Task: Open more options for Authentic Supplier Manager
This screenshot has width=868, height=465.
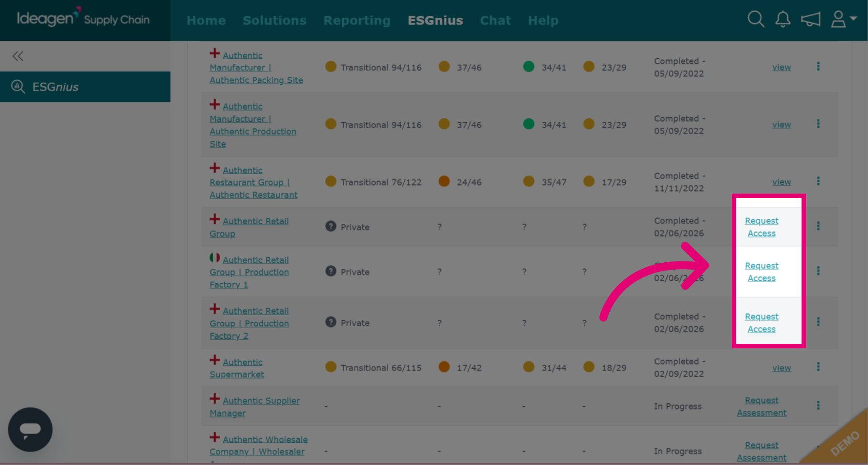Action: 818,405
